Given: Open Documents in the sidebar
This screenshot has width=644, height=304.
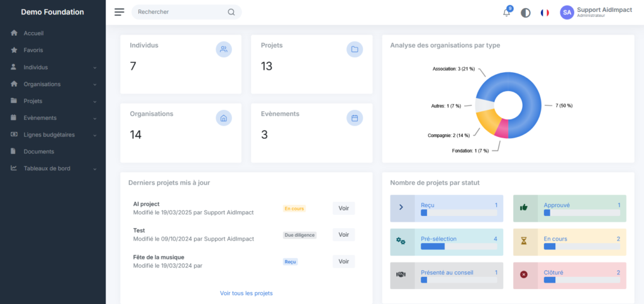Looking at the screenshot, I should (x=39, y=151).
